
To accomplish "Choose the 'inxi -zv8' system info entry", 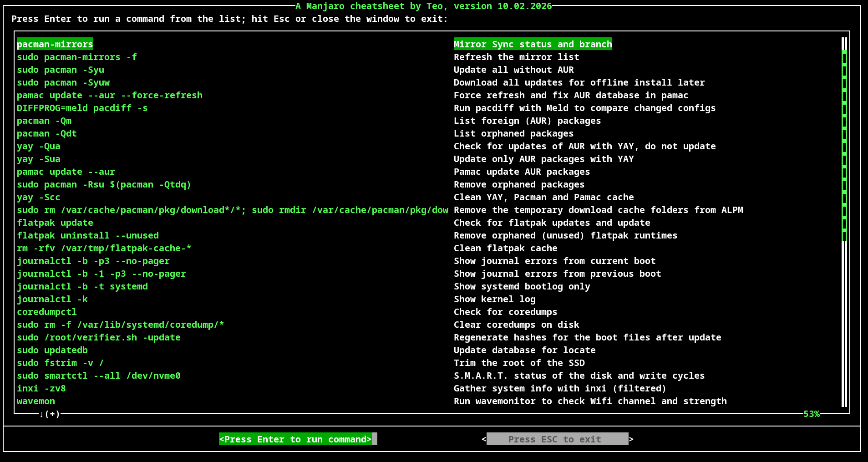I will [41, 388].
